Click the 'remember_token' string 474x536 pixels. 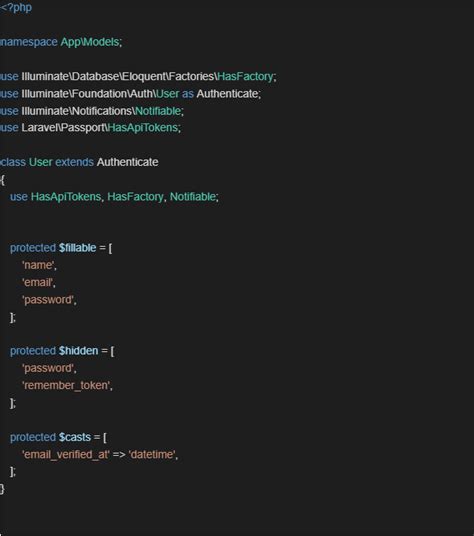(x=66, y=385)
